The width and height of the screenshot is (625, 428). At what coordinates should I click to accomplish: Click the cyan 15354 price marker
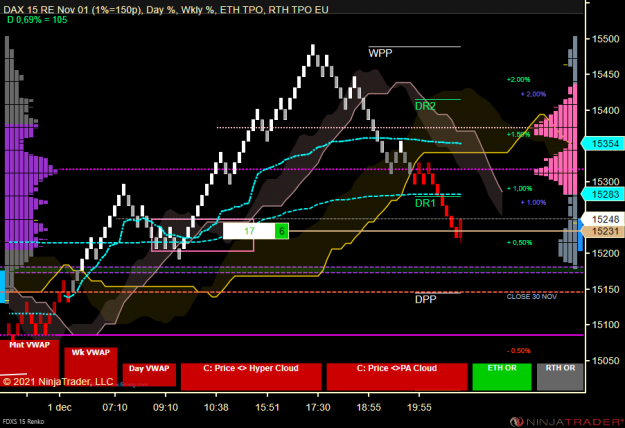(603, 143)
